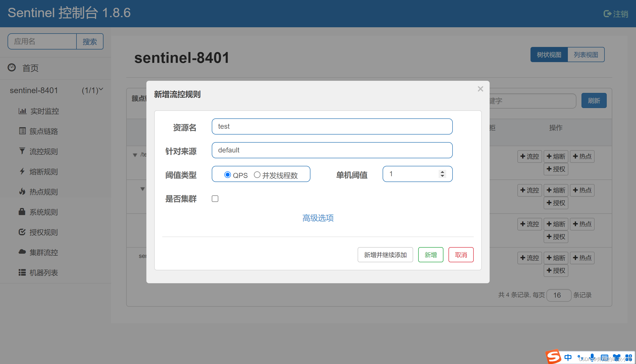Screen dimensions: 636x364
Task: Toggle the 是否集群 checkbox
Action: click(215, 199)
